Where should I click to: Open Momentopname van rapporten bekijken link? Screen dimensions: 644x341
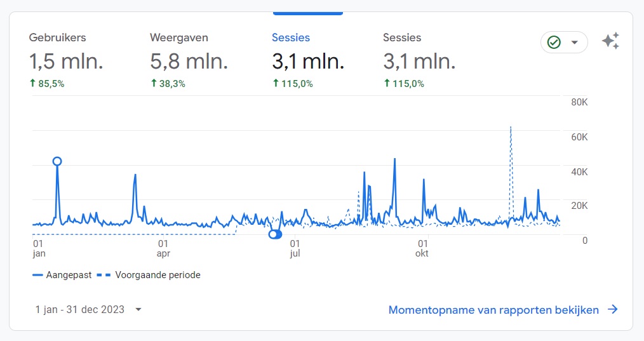(x=493, y=310)
